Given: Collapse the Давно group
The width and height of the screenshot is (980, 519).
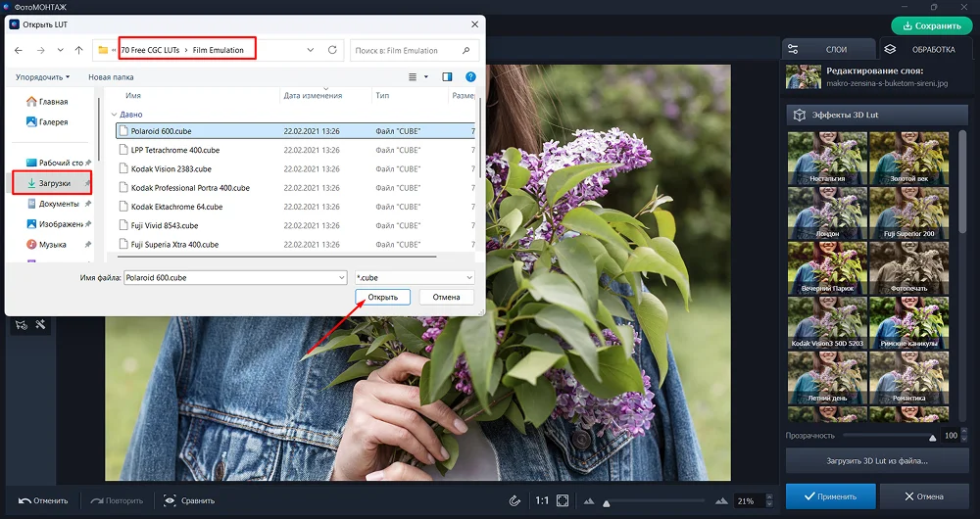Looking at the screenshot, I should (114, 115).
